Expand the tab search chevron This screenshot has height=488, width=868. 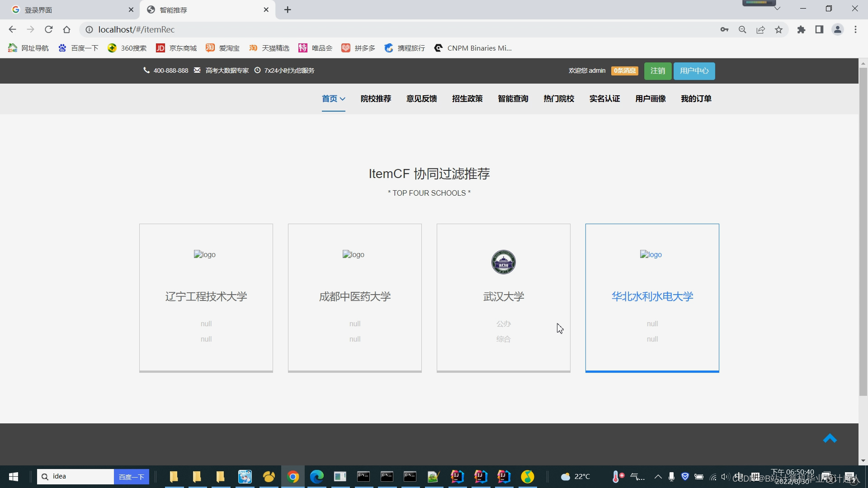[777, 9]
